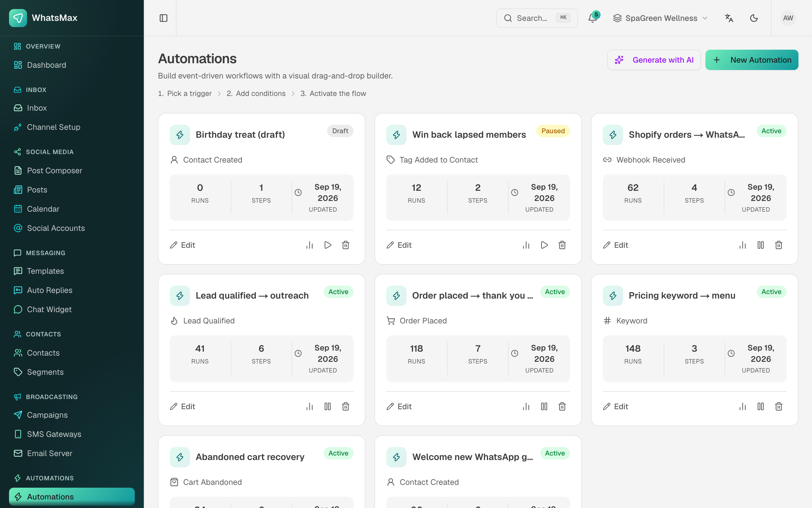Screen dimensions: 812x508
Task: Delete Win back lapsed members automation
Action: tap(562, 245)
